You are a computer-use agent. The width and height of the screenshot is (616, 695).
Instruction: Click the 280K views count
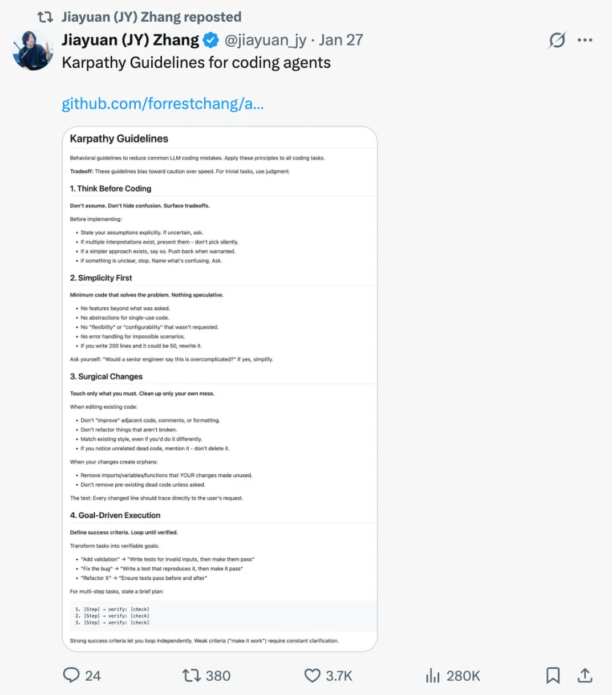(463, 676)
